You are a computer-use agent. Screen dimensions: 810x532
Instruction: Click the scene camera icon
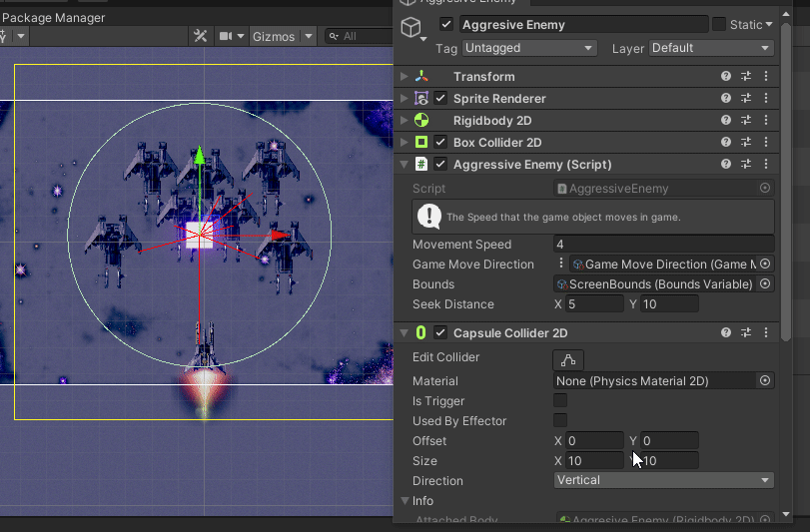pos(226,36)
